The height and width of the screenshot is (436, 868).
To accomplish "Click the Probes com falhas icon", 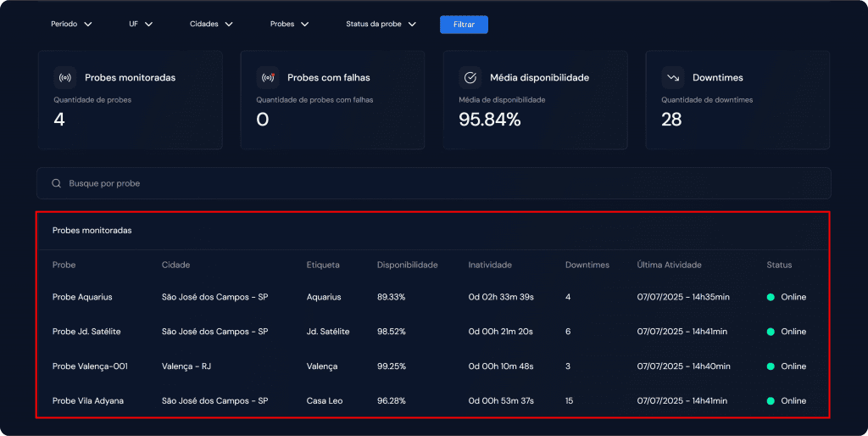I will (x=267, y=77).
